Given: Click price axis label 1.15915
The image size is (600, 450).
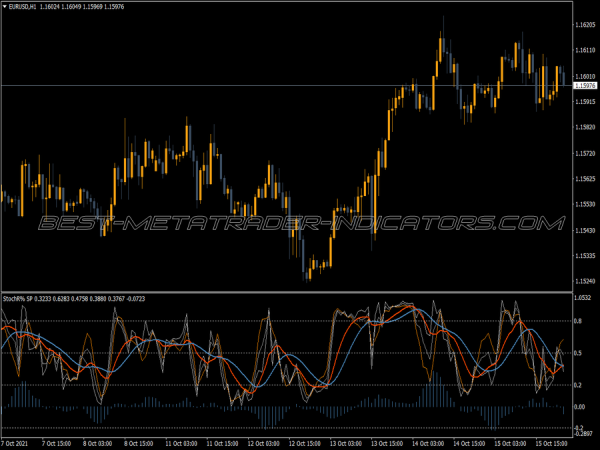Looking at the screenshot, I should coord(585,102).
